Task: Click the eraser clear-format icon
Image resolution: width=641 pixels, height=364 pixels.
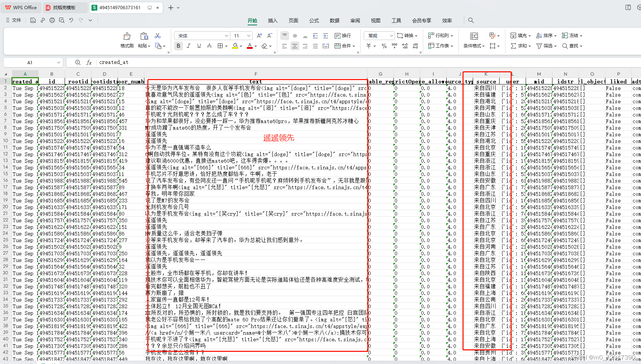Action: click(264, 46)
